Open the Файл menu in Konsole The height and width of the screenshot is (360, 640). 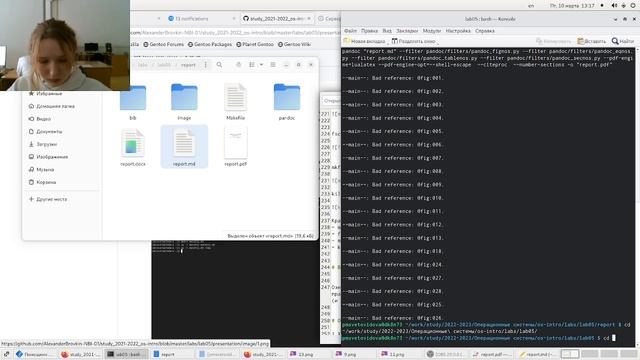tap(350, 31)
